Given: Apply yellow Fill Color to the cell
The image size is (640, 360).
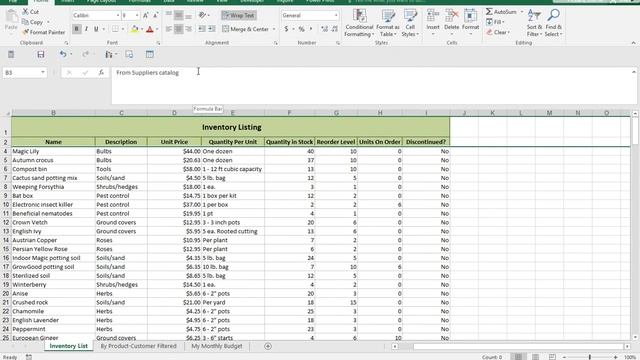Looking at the screenshot, I should [x=134, y=29].
